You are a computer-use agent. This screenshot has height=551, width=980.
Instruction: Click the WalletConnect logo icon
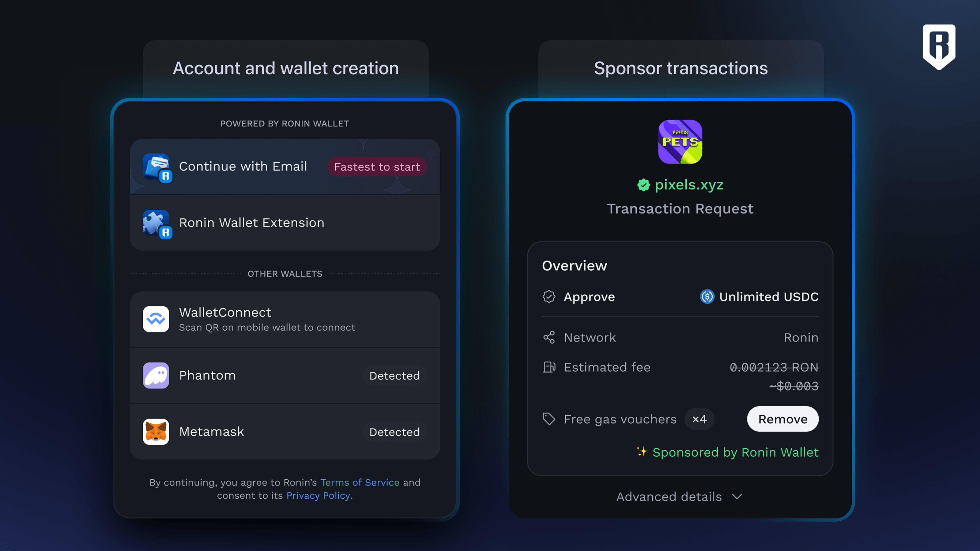[x=156, y=319]
